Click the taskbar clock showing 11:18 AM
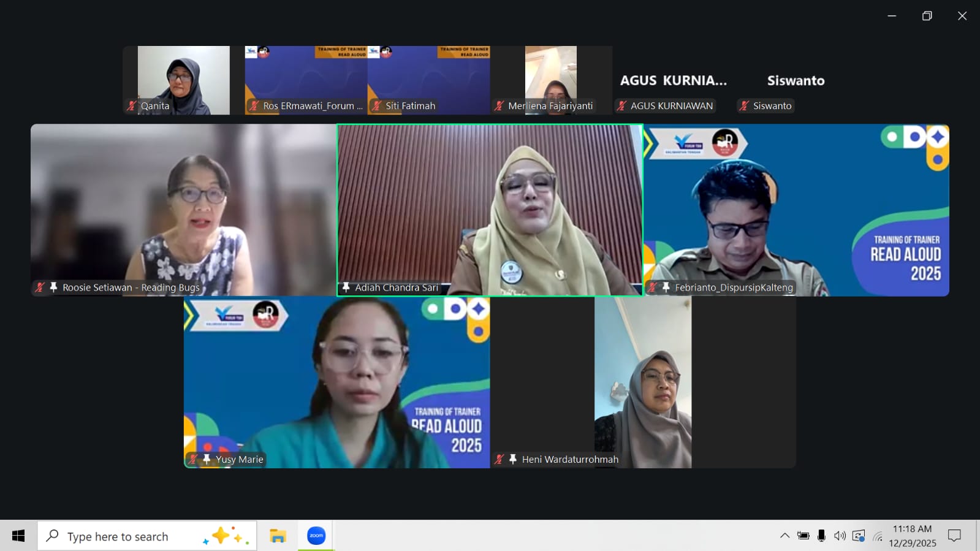980x551 pixels. [x=912, y=536]
